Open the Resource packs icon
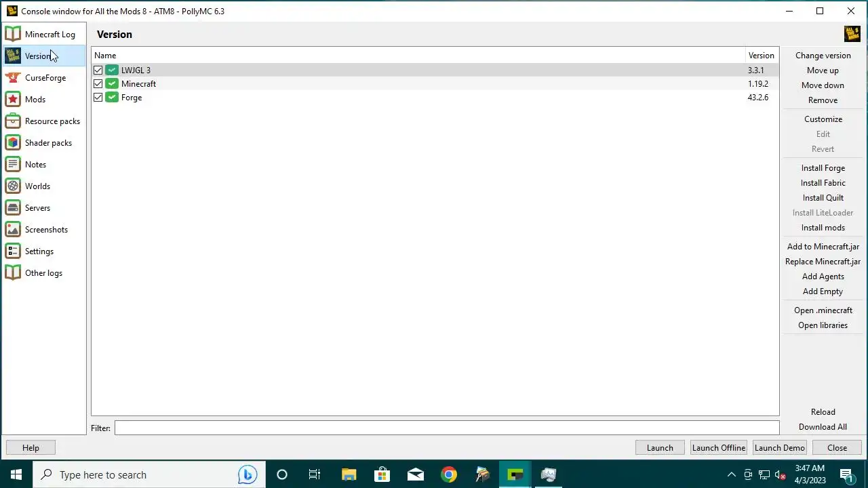This screenshot has height=488, width=868. pos(13,121)
